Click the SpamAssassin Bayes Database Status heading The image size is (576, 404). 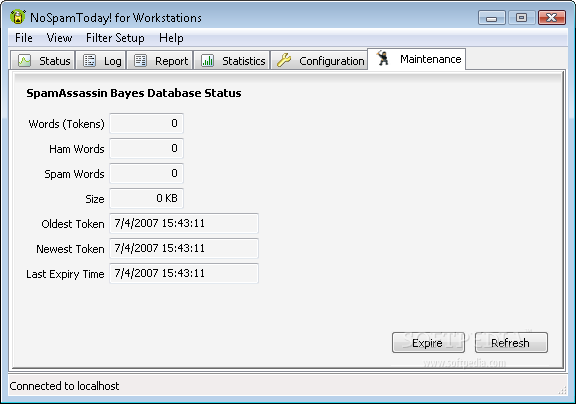click(x=134, y=93)
